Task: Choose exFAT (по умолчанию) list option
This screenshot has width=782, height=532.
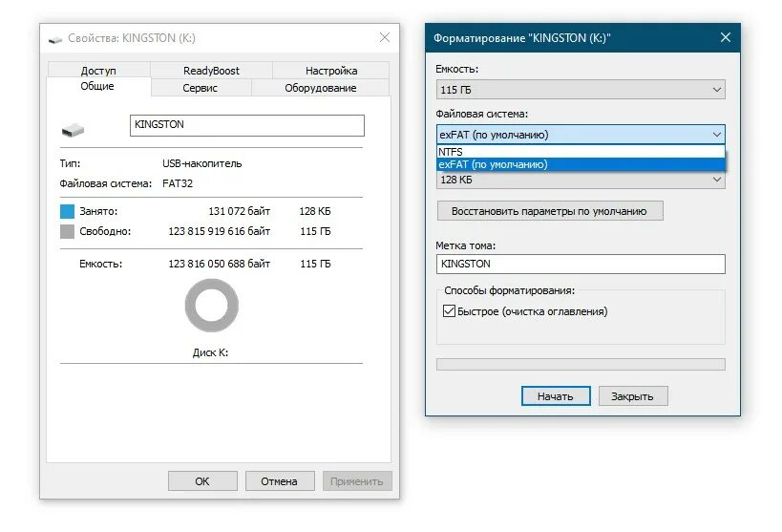Action: coord(581,164)
